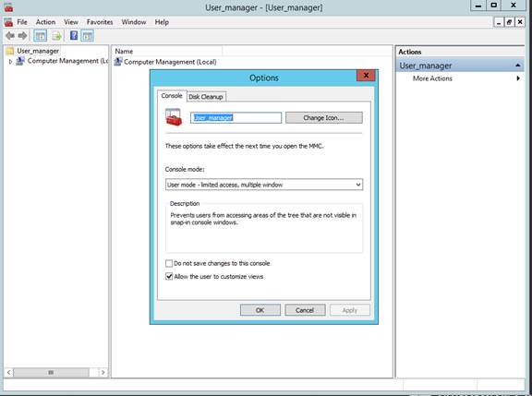Open the File menu
Image resolution: width=532 pixels, height=396 pixels.
click(22, 22)
